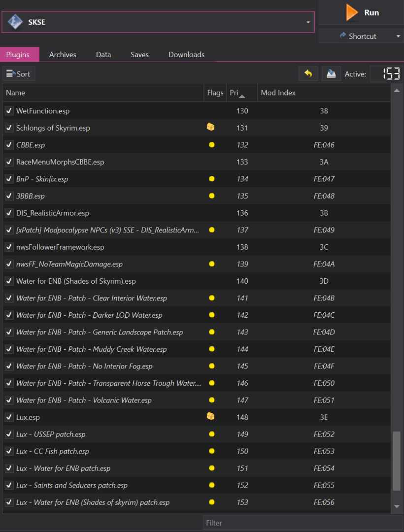Open the SKSE executable dropdown
404x532 pixels.
pos(308,22)
